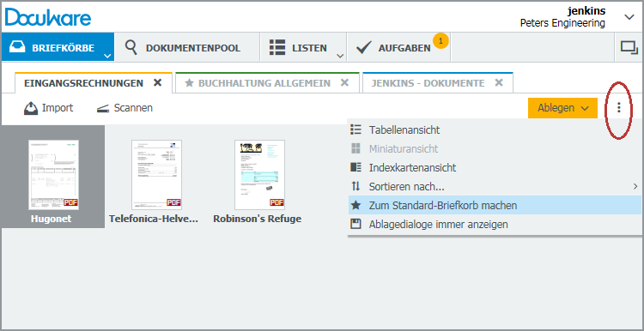Close the Jenkins - Dokumente tab

tap(499, 82)
